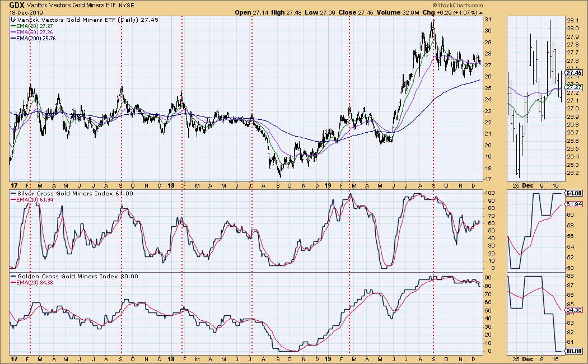This screenshot has height=364, width=588.
Task: Click the Close 27.45 header value
Action: 356,12
